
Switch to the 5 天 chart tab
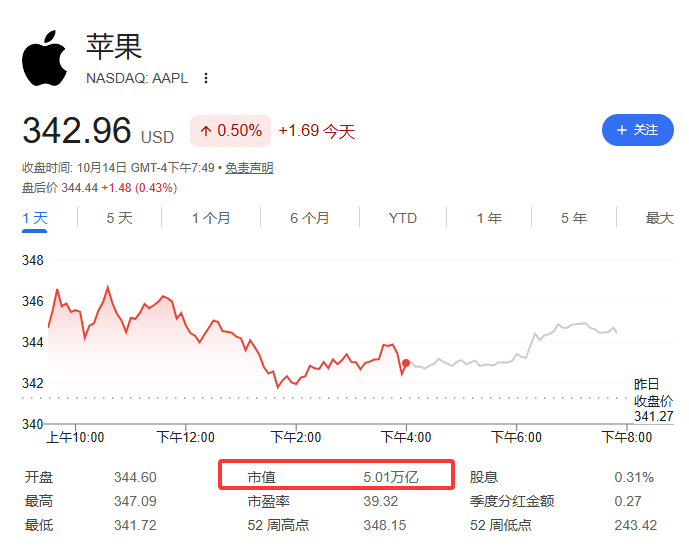point(119,218)
